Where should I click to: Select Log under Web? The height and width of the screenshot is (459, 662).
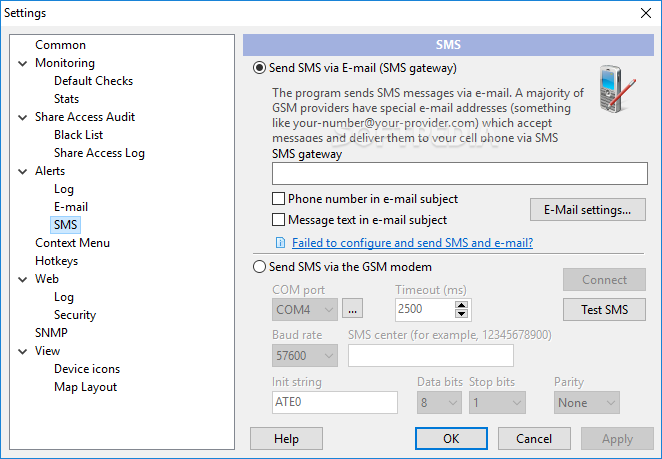coord(64,297)
